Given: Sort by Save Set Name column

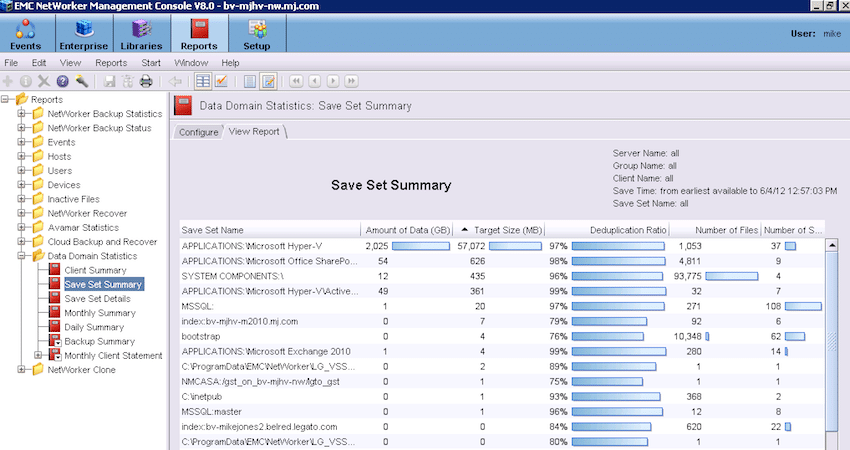Looking at the screenshot, I should coord(270,230).
